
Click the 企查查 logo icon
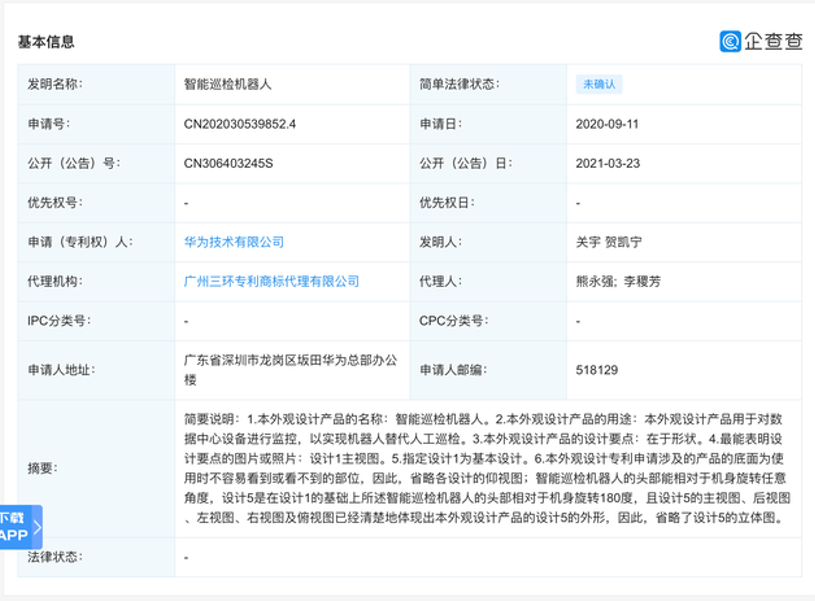pos(730,41)
